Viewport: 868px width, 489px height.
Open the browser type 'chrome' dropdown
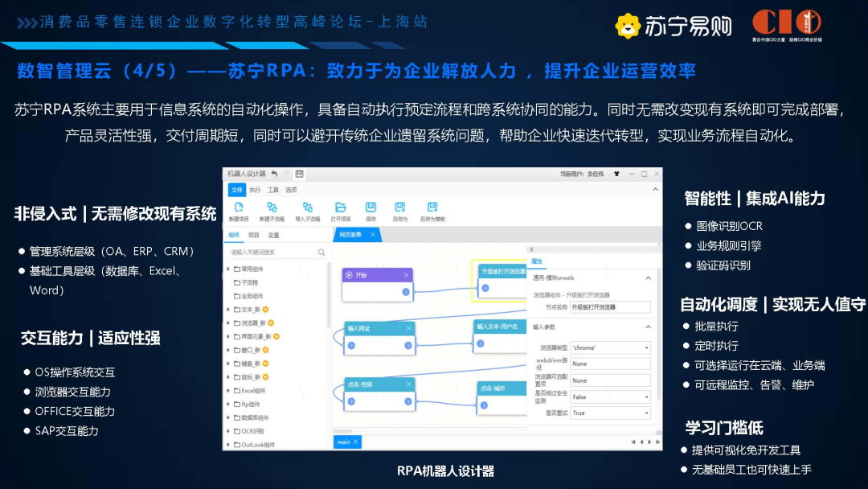[647, 347]
